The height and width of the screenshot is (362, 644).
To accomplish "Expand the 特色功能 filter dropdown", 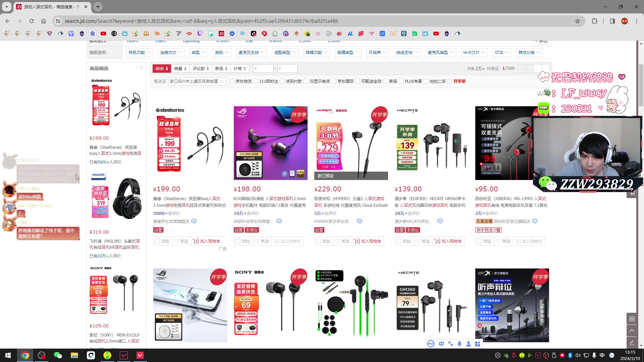I will coord(140,53).
